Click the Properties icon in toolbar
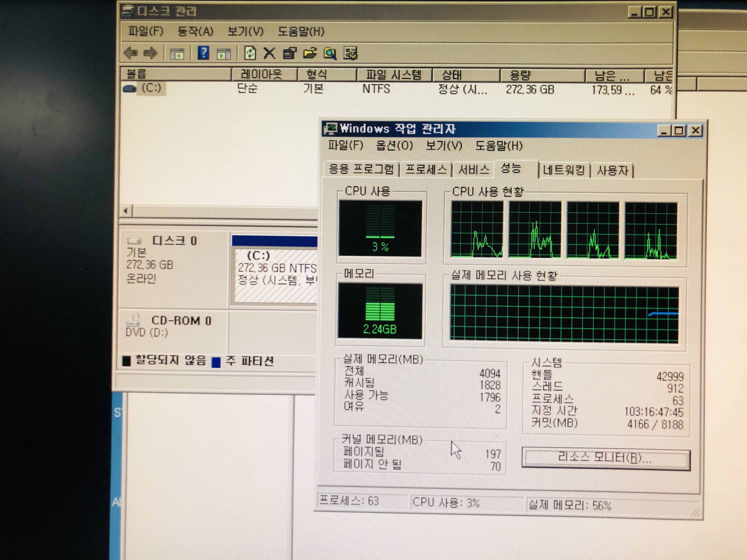 (289, 53)
